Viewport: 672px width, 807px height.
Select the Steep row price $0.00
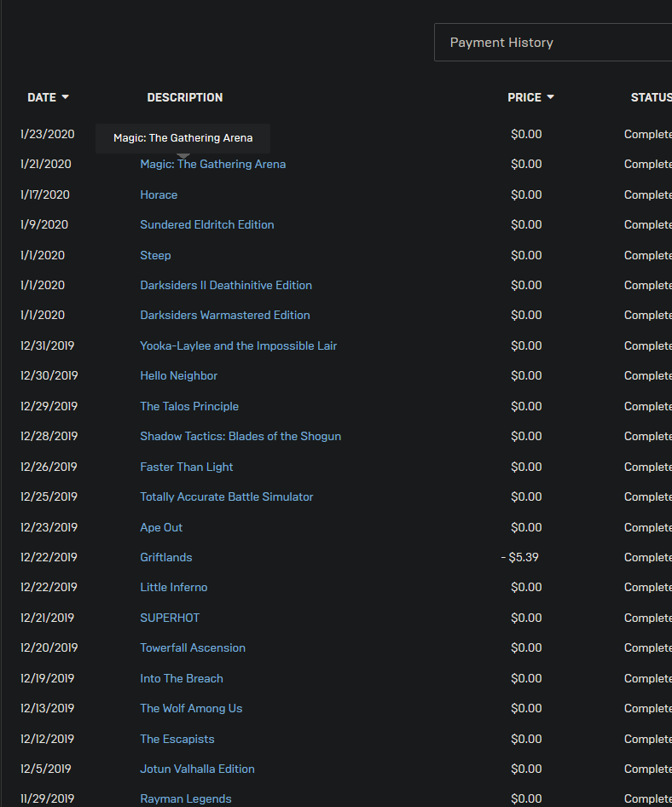526,255
